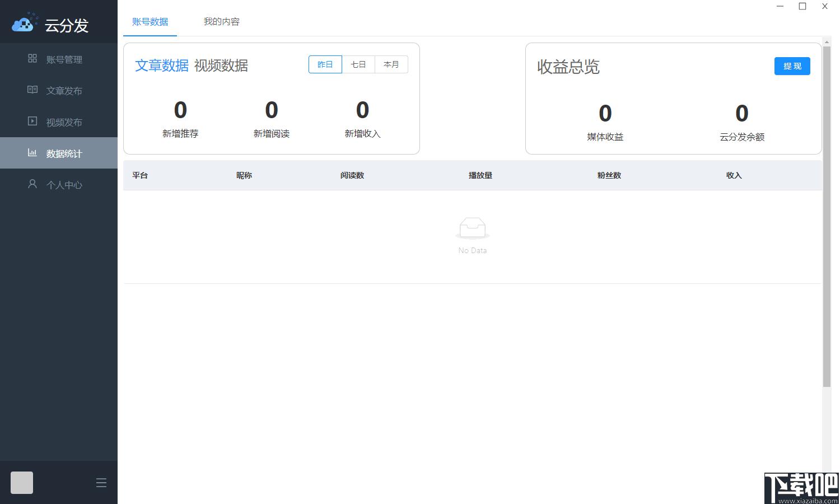Image resolution: width=840 pixels, height=504 pixels.
Task: Show 视频数据 statistics
Action: pos(221,66)
